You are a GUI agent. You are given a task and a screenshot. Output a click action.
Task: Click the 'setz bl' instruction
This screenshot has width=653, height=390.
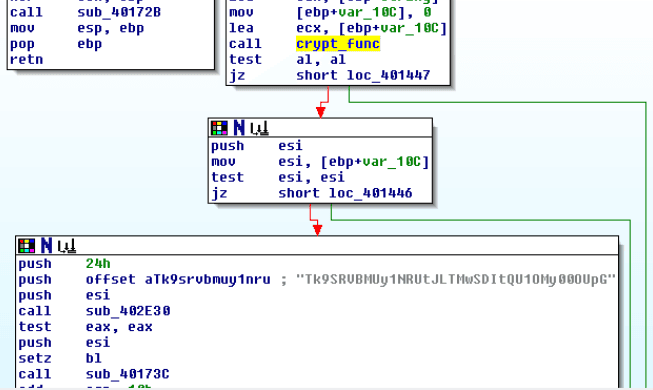(x=60, y=358)
